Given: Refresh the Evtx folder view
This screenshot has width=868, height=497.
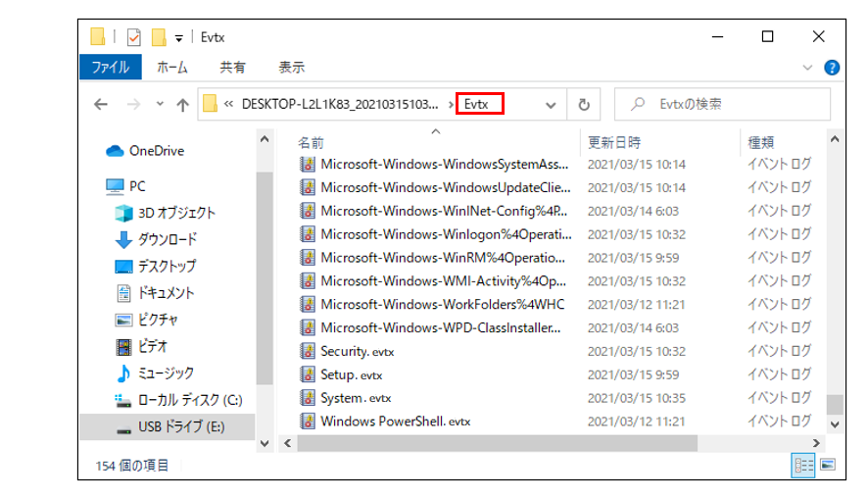Looking at the screenshot, I should point(584,104).
